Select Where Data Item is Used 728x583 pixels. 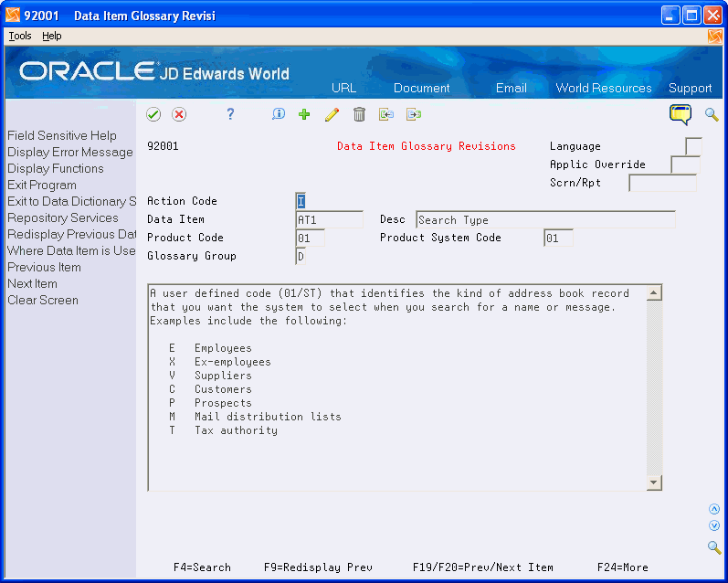tap(71, 251)
